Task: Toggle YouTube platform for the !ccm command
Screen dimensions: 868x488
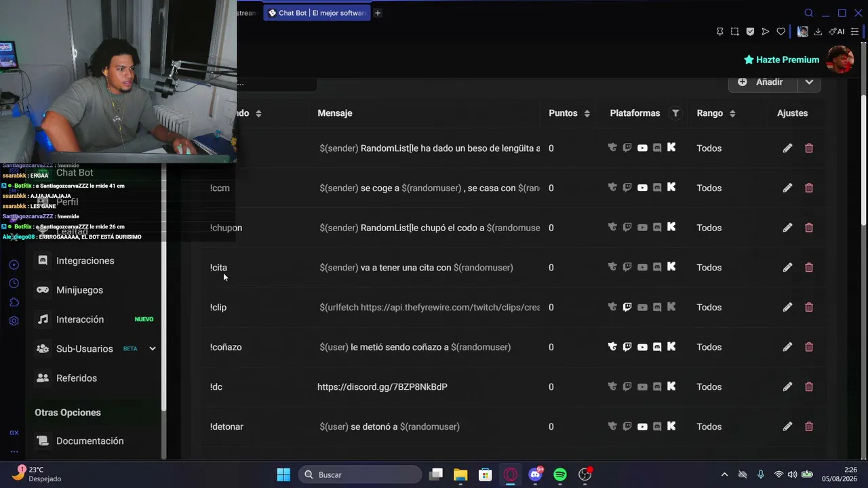Action: coord(642,188)
